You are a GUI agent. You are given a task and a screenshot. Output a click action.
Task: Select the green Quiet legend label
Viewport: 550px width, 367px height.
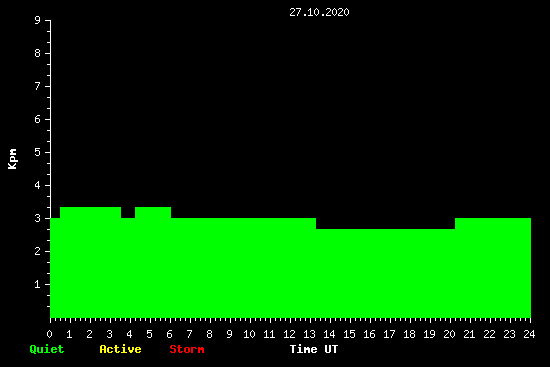[47, 349]
